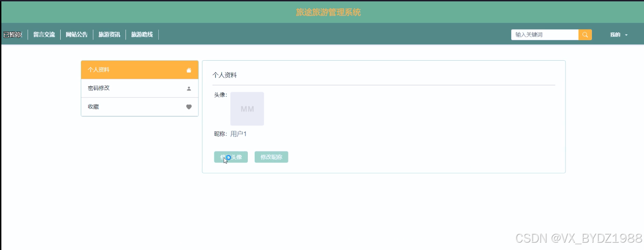644x250 pixels.
Task: Select 个人资料 in the sidebar
Action: coord(140,70)
